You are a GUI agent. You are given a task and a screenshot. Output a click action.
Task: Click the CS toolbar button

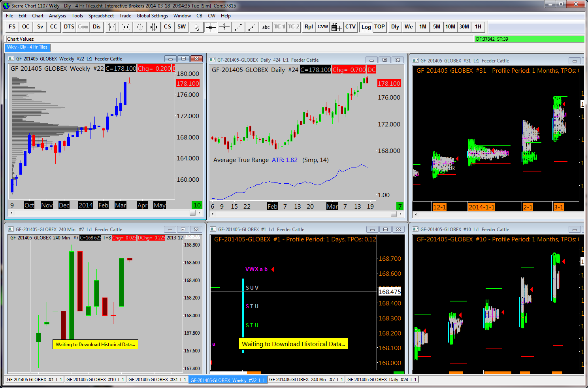pyautogui.click(x=168, y=27)
